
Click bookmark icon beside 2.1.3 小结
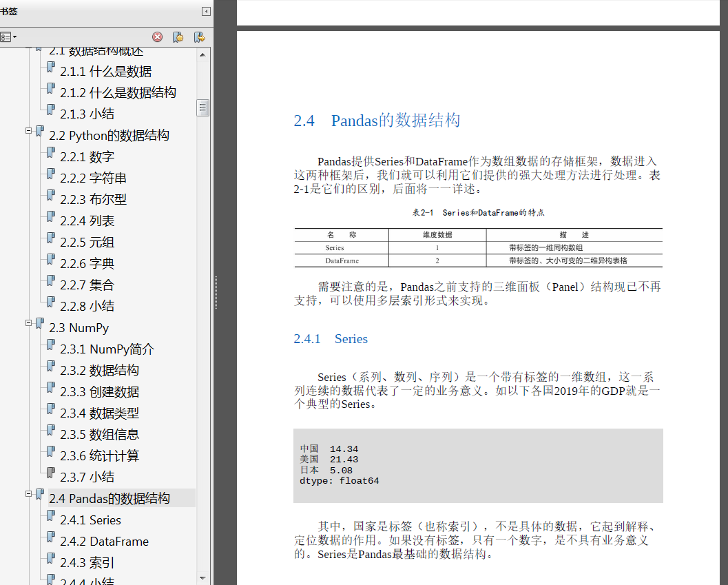pyautogui.click(x=50, y=110)
